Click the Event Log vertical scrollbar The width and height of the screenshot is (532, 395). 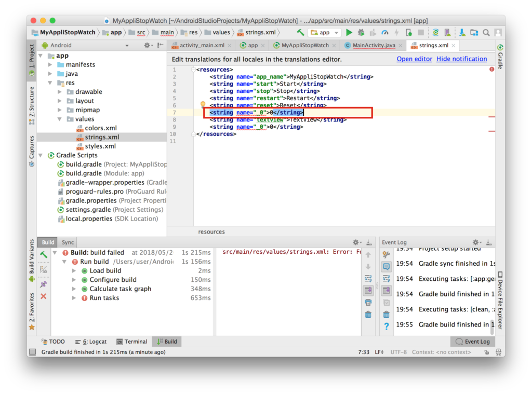(x=493, y=326)
